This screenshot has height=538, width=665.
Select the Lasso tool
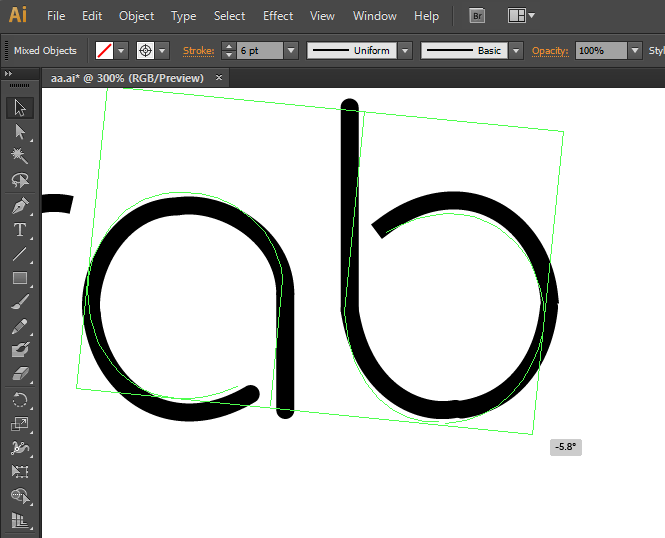20,180
